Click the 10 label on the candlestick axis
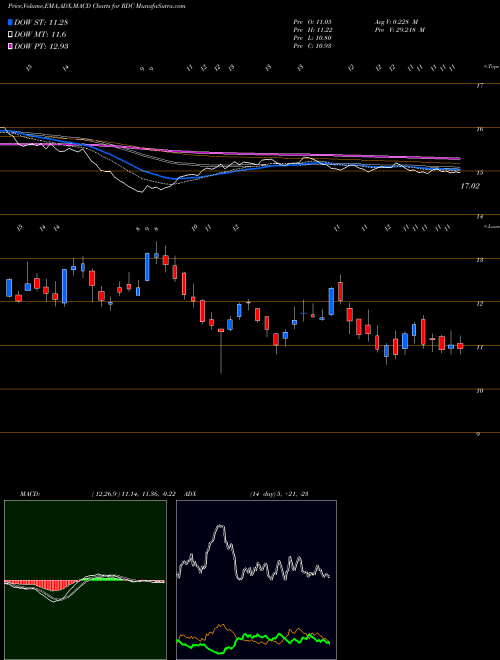The image size is (500, 660). tap(479, 391)
